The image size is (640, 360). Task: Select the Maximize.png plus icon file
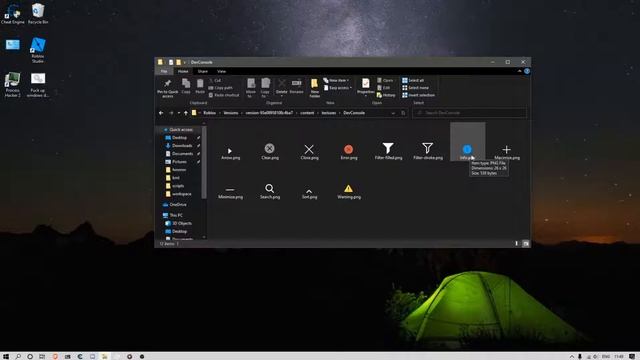[507, 151]
